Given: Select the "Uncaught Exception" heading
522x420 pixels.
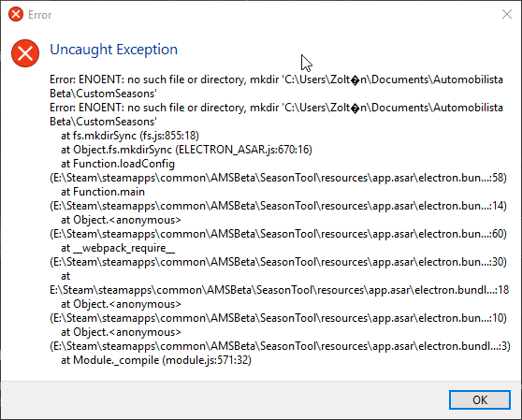Looking at the screenshot, I should (x=114, y=50).
